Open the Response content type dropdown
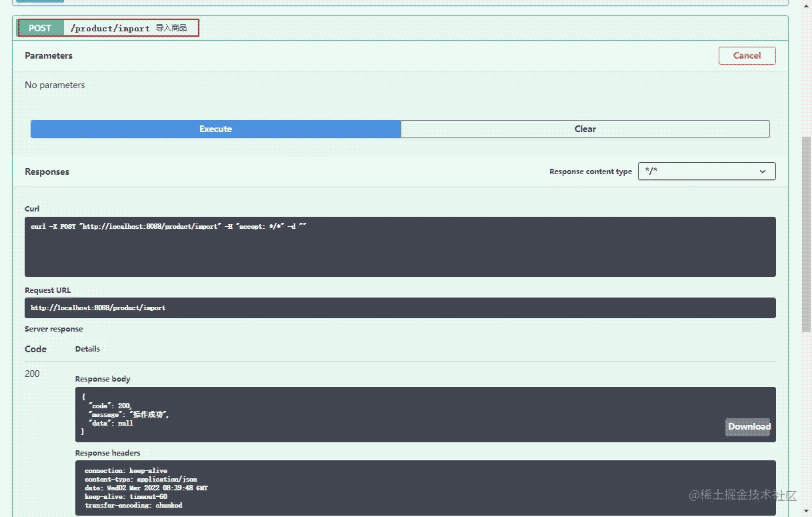Image resolution: width=812 pixels, height=517 pixels. pyautogui.click(x=706, y=171)
